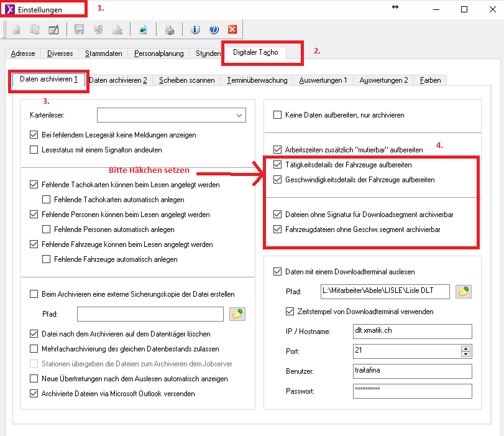
Task: Browse folder for download terminal path
Action: point(462,291)
